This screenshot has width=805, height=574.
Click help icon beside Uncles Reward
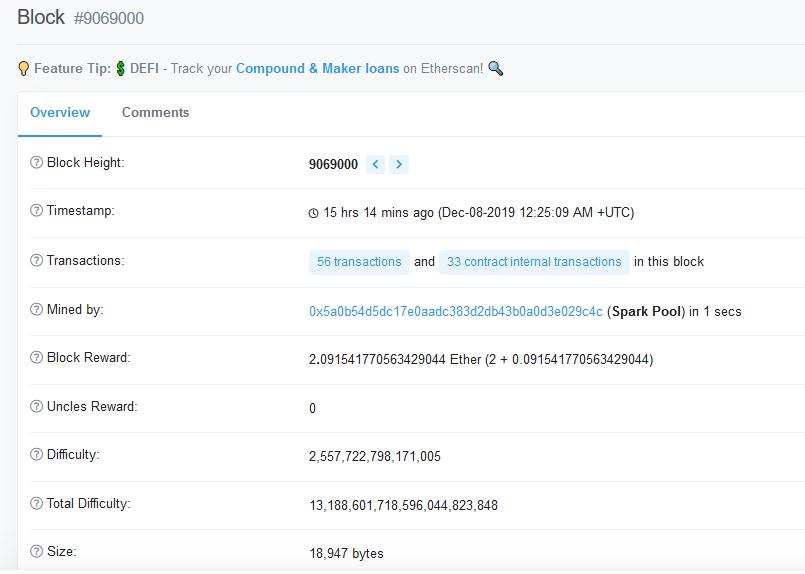click(x=37, y=407)
